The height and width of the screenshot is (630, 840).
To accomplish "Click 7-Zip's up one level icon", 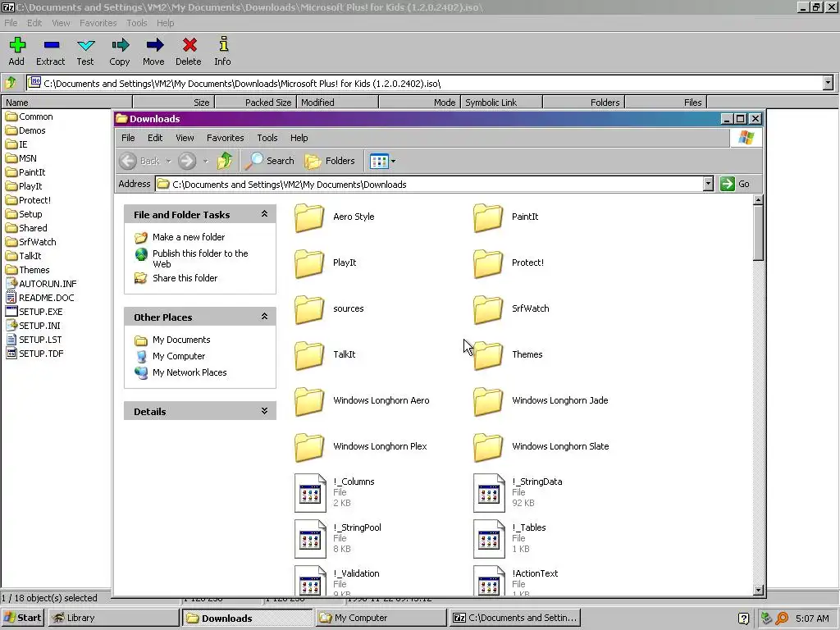I will tap(11, 83).
